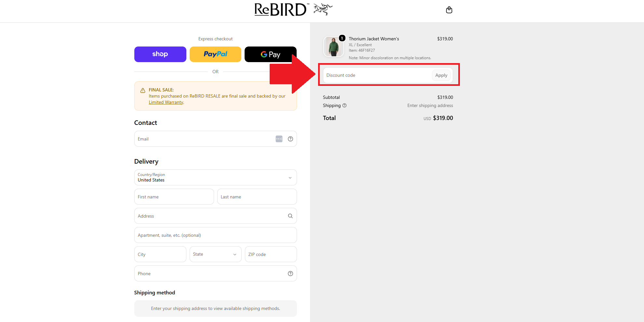Click the ReBIRD logo in header
This screenshot has height=322, width=644.
coord(281,9)
